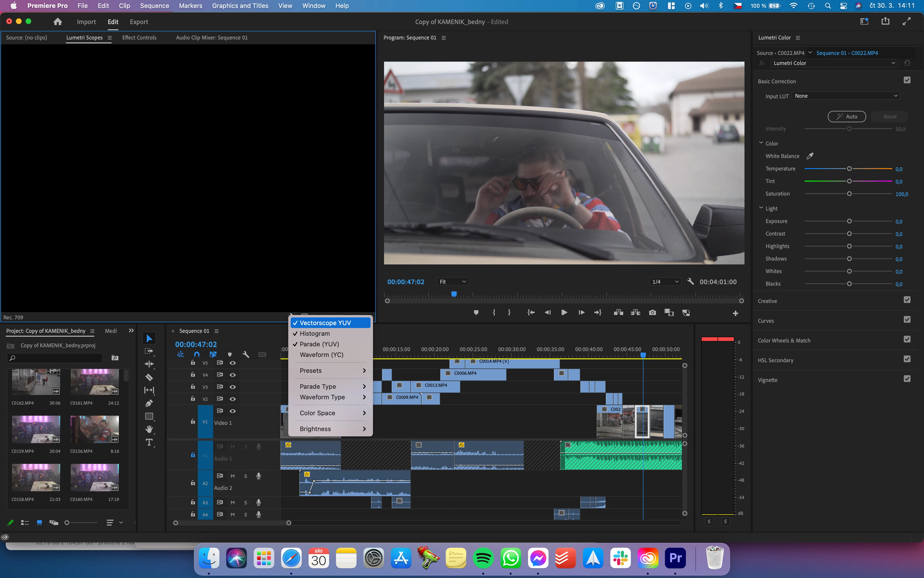The image size is (924, 578).
Task: Open Premiere Pro from the Dock
Action: tap(675, 558)
